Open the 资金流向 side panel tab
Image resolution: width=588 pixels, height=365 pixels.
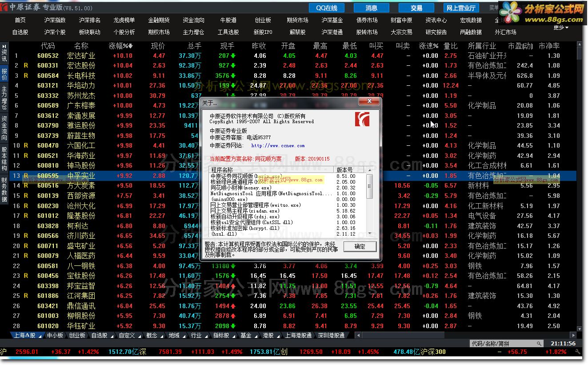click(x=4, y=128)
